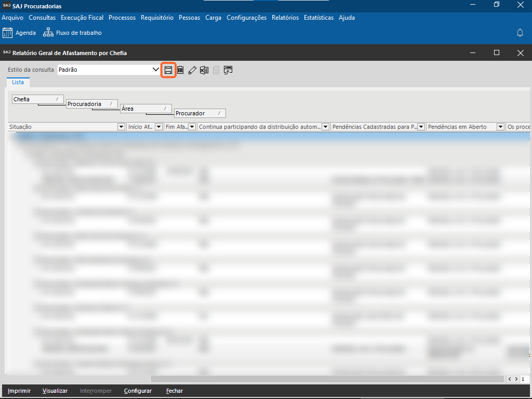This screenshot has width=532, height=399.
Task: Select the Lista tab
Action: click(18, 82)
